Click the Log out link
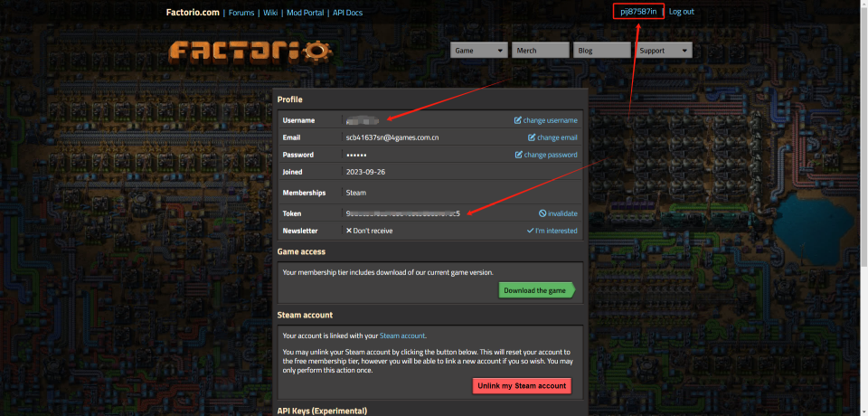The height and width of the screenshot is (416, 868). coord(682,12)
